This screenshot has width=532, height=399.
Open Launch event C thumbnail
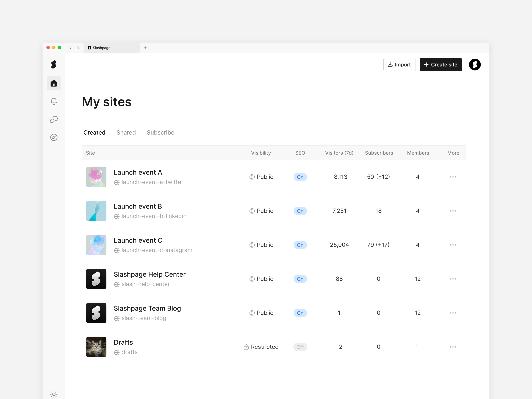click(x=96, y=245)
